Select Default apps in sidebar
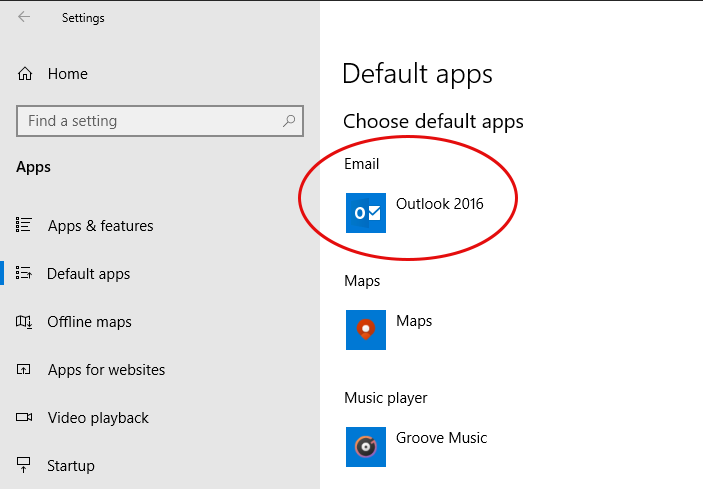 [x=89, y=274]
